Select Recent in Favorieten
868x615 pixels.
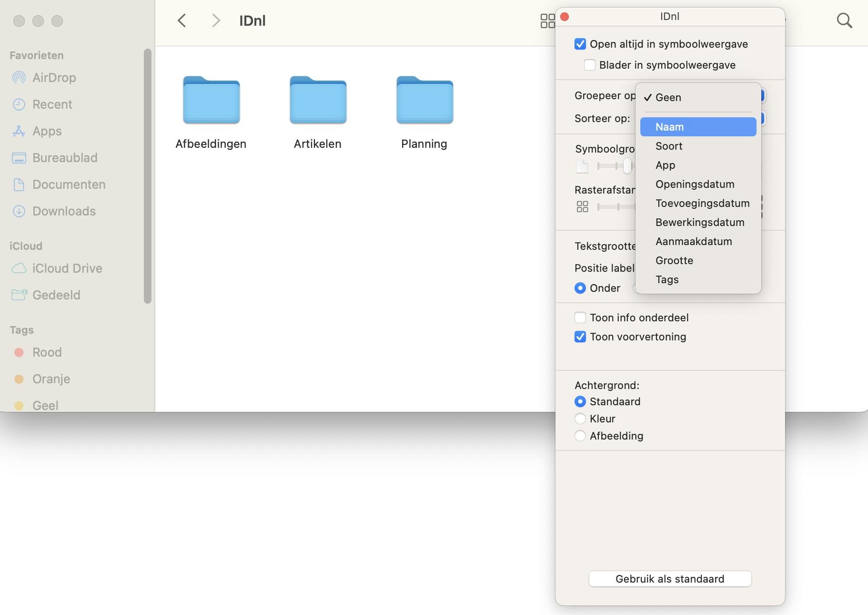[x=52, y=104]
